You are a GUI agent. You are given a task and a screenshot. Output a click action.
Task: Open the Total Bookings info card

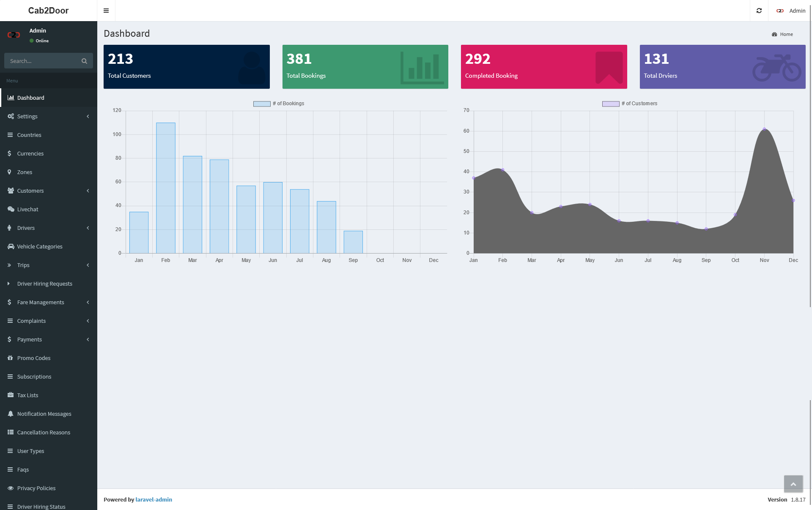[365, 67]
